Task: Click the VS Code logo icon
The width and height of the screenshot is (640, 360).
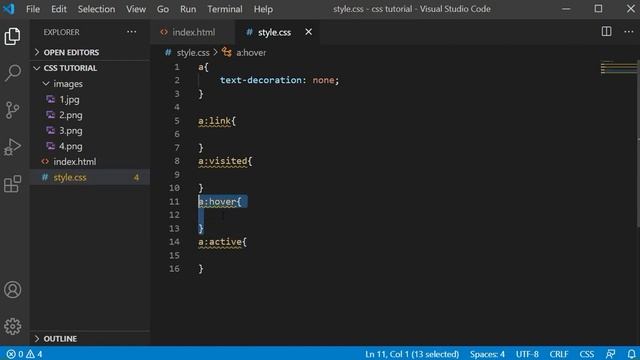Action: coord(9,9)
